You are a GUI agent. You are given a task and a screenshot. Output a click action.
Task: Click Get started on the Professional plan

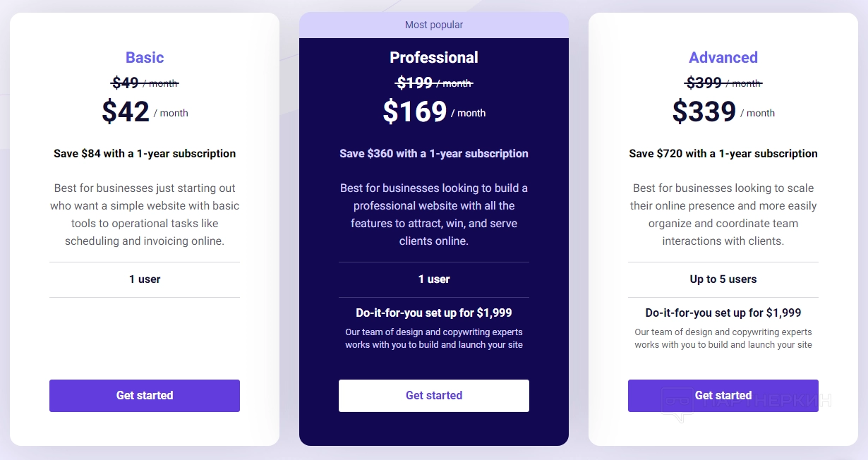click(x=434, y=396)
